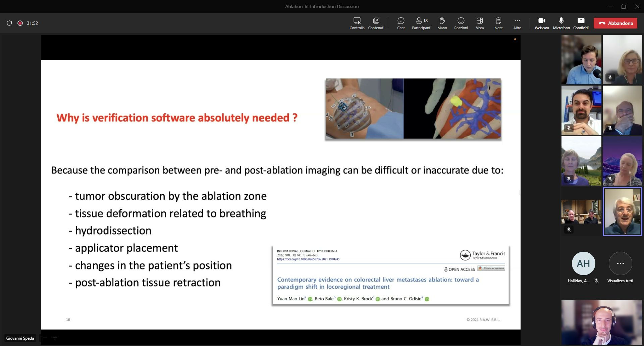
Task: Leave meeting with Abbandona button
Action: click(x=615, y=23)
